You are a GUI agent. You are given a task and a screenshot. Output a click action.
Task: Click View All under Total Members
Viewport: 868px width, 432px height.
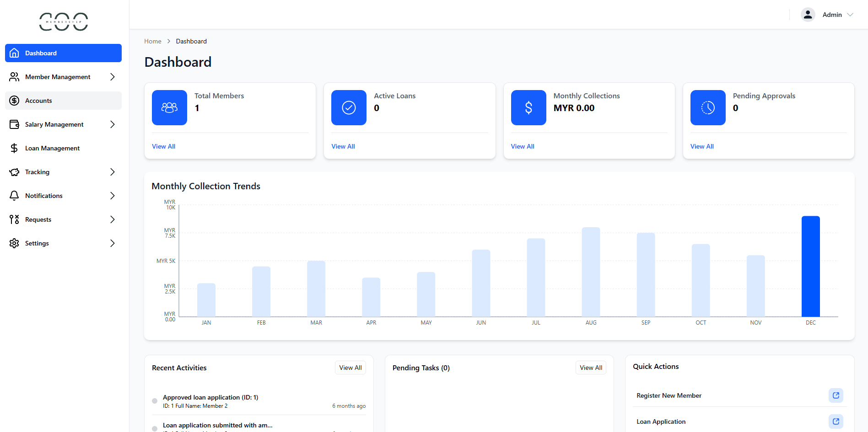pos(163,146)
